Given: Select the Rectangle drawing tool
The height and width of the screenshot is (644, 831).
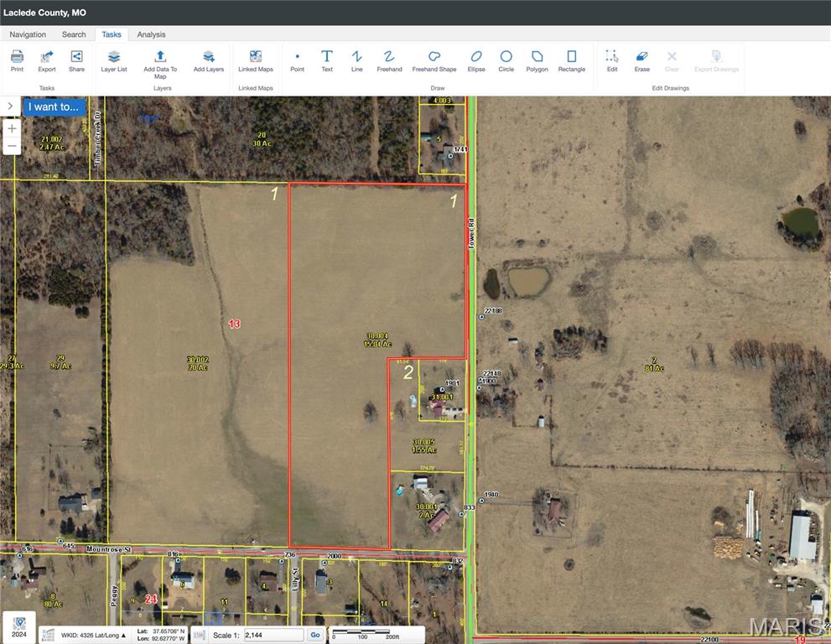Looking at the screenshot, I should pyautogui.click(x=572, y=59).
